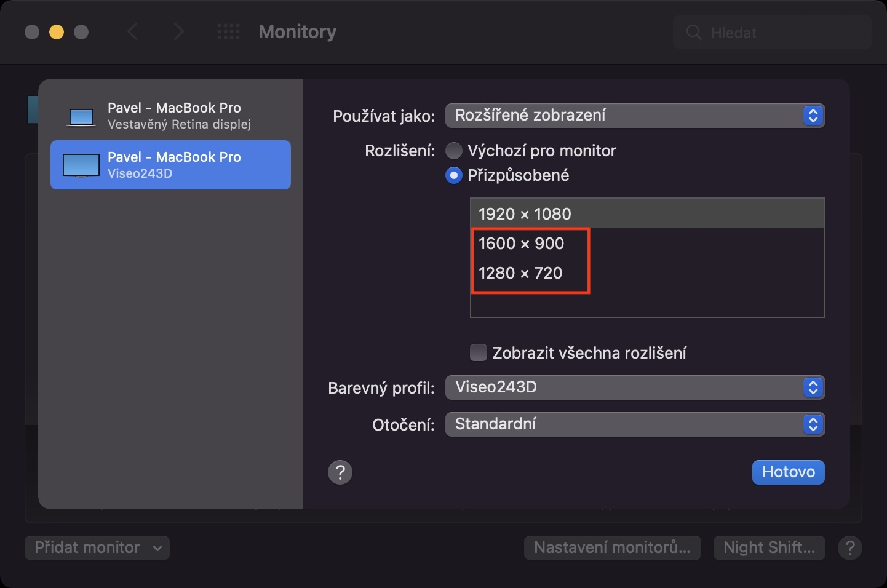Enable Zobrazit všechna rozlišení checkbox
The width and height of the screenshot is (887, 588).
(x=479, y=352)
